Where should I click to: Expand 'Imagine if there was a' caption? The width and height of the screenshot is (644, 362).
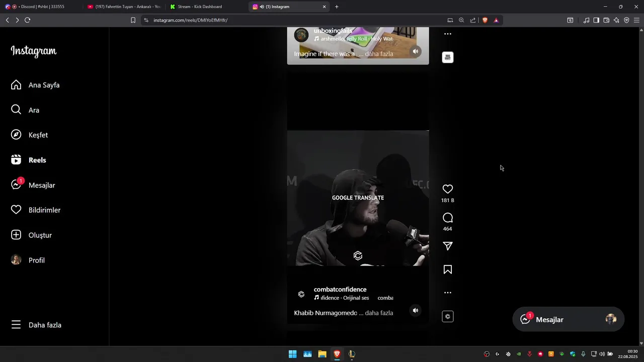(x=379, y=54)
